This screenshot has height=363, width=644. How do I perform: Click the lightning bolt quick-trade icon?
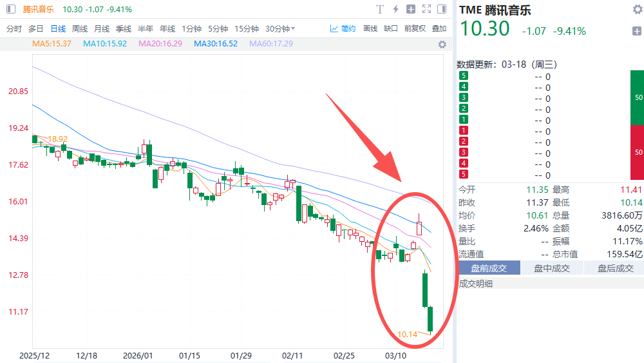[395, 9]
